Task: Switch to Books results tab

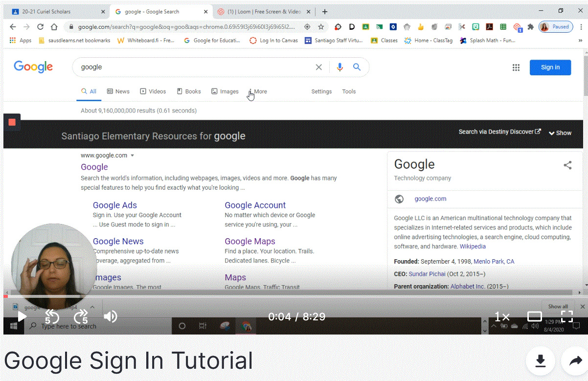Action: click(x=189, y=91)
